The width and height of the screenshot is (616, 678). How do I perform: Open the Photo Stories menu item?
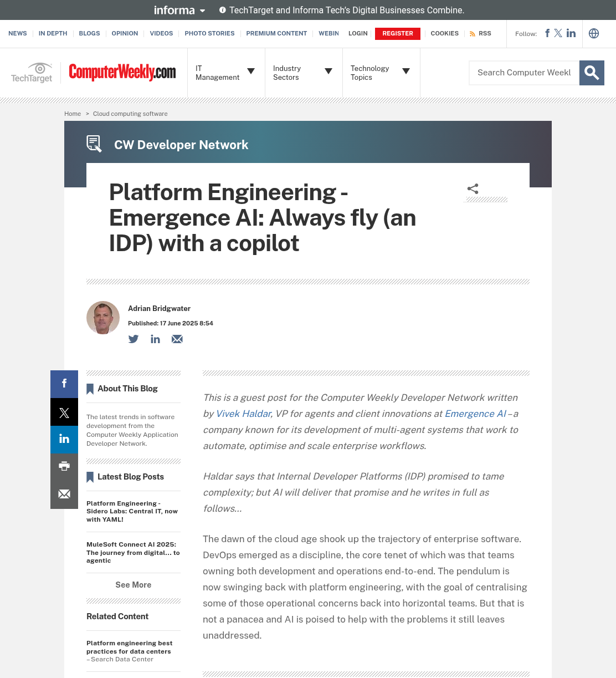pos(209,33)
